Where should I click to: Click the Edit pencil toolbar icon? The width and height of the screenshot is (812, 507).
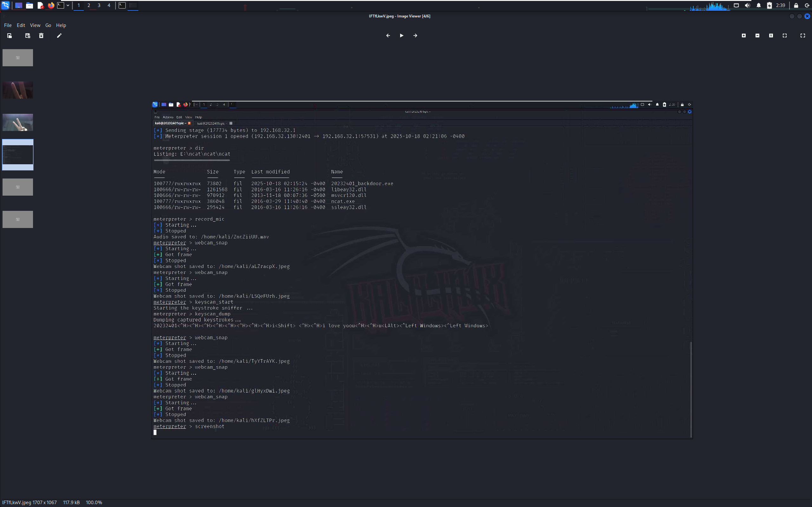[x=59, y=36]
